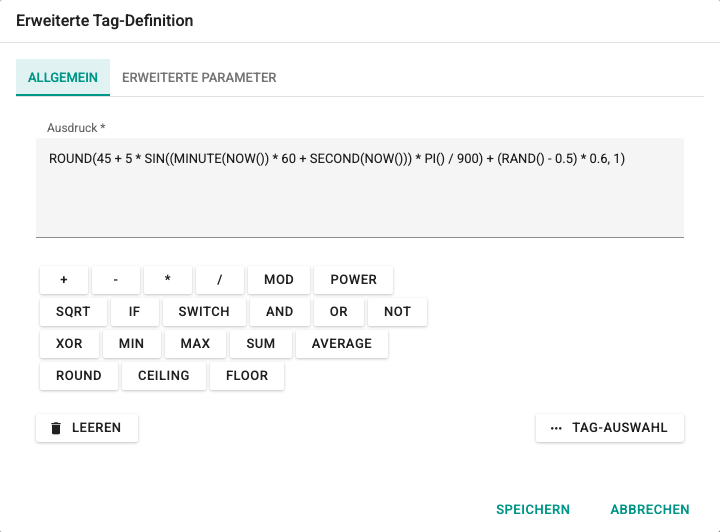The height and width of the screenshot is (532, 720).
Task: Insert the OR operator button
Action: pyautogui.click(x=338, y=312)
